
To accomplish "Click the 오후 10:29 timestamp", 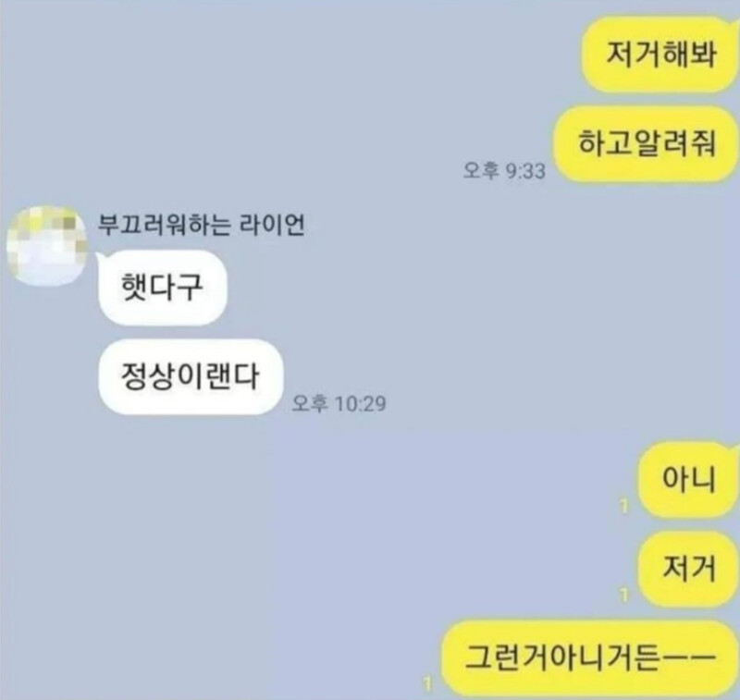I will pyautogui.click(x=339, y=403).
